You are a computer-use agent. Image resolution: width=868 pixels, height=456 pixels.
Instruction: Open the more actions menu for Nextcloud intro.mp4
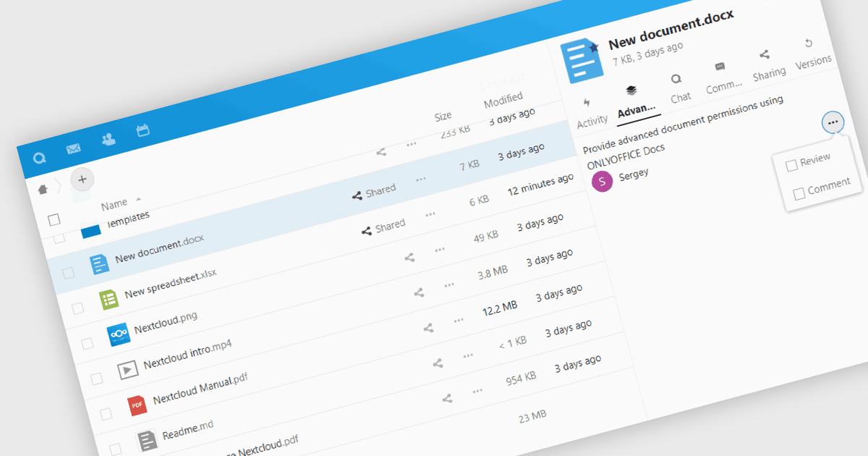(x=449, y=284)
